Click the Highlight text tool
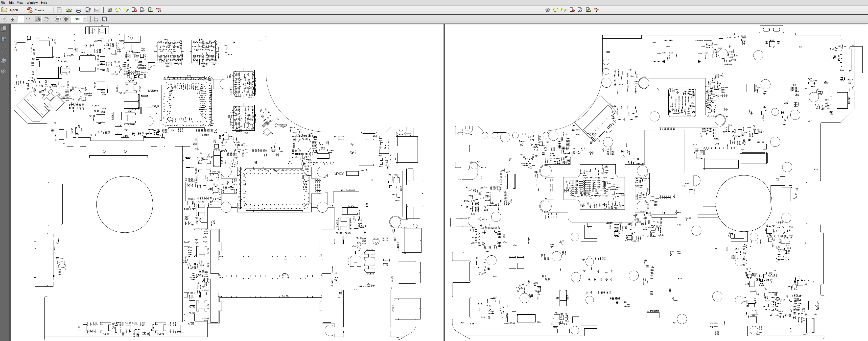Image resolution: width=868 pixels, height=341 pixels. point(126,10)
